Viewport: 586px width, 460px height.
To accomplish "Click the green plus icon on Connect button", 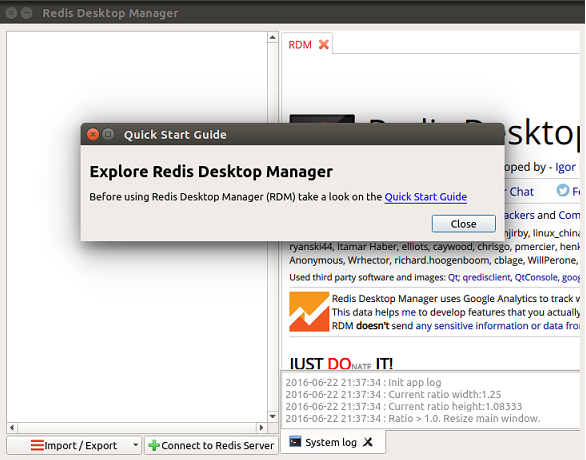I will [x=154, y=445].
